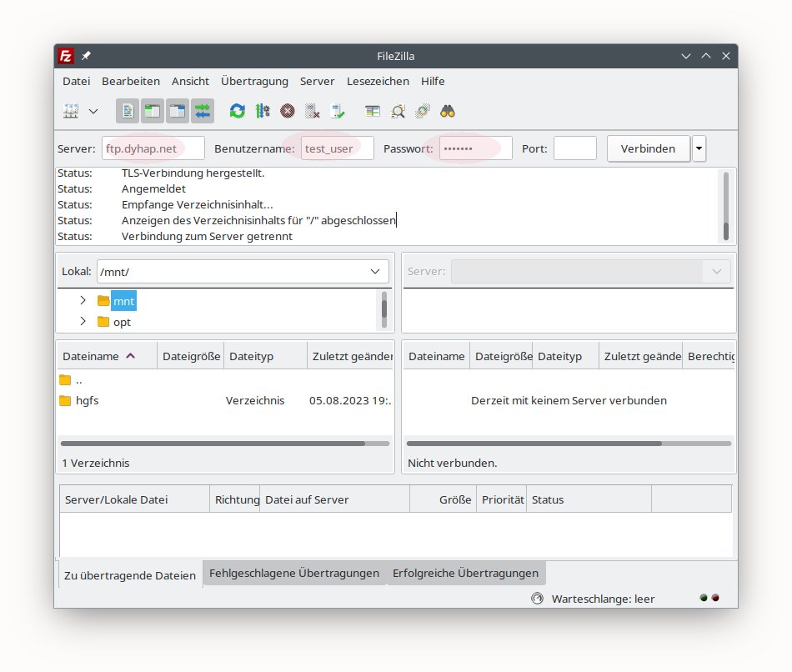
Task: Toggle the local directory tree view
Action: pos(153,111)
